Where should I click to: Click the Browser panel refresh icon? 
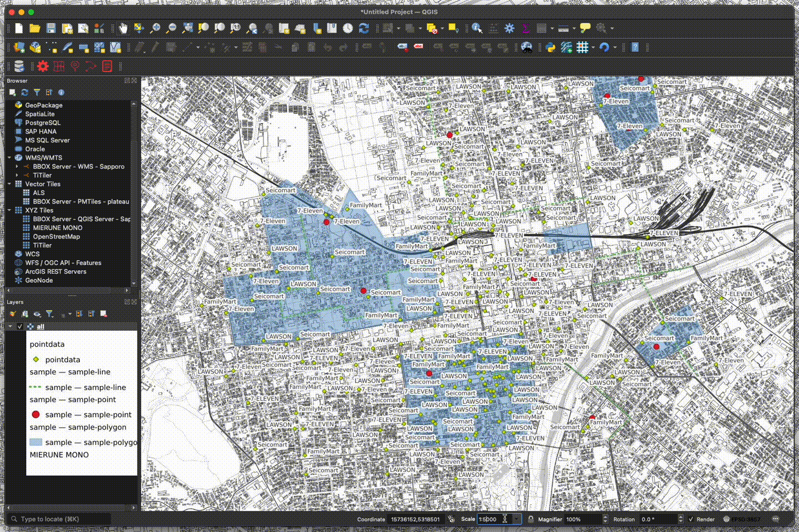(x=24, y=93)
